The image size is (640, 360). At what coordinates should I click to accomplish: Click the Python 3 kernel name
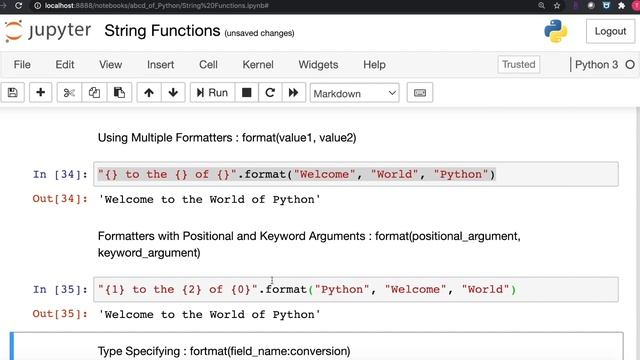(596, 64)
